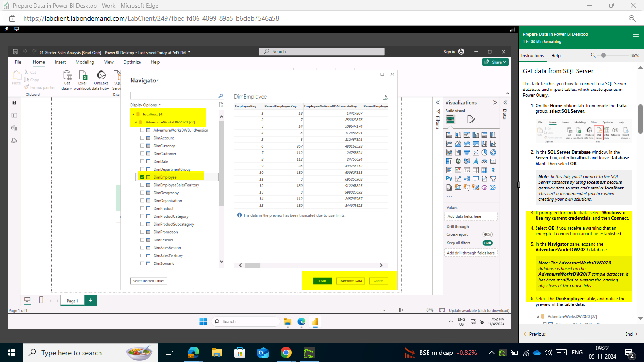
Task: Expand the Data pane chevron
Action: [x=505, y=102]
